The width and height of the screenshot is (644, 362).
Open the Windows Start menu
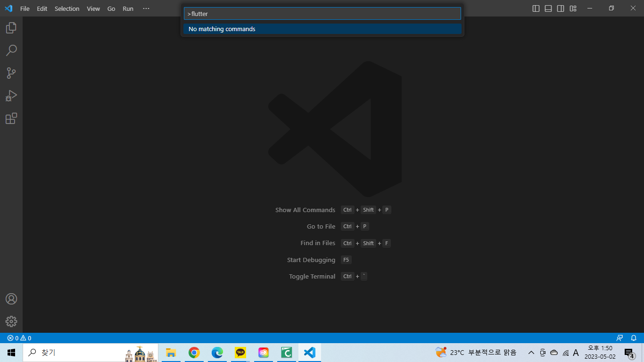point(11,353)
